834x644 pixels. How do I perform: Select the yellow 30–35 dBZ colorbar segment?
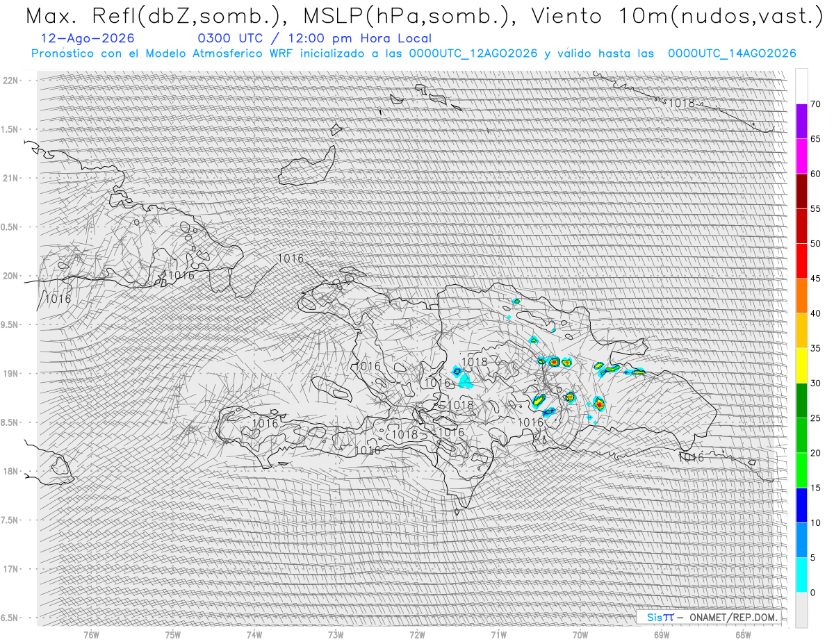click(x=801, y=365)
